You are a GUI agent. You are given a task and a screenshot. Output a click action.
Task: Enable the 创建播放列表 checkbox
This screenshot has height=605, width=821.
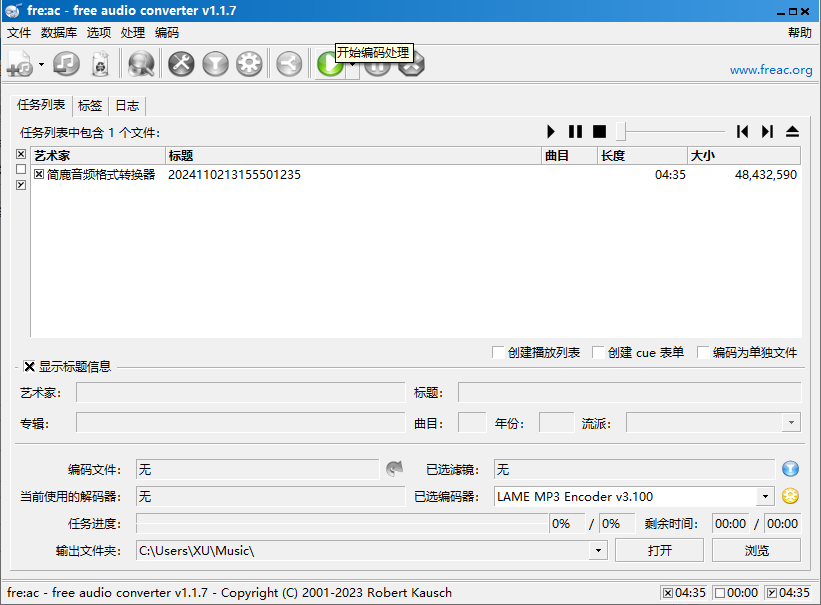click(x=497, y=352)
